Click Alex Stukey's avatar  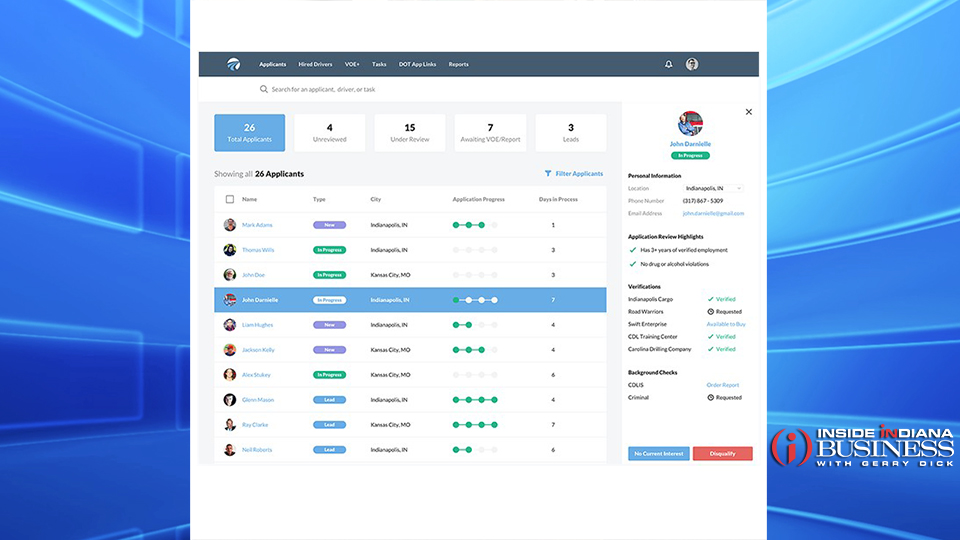pyautogui.click(x=230, y=375)
